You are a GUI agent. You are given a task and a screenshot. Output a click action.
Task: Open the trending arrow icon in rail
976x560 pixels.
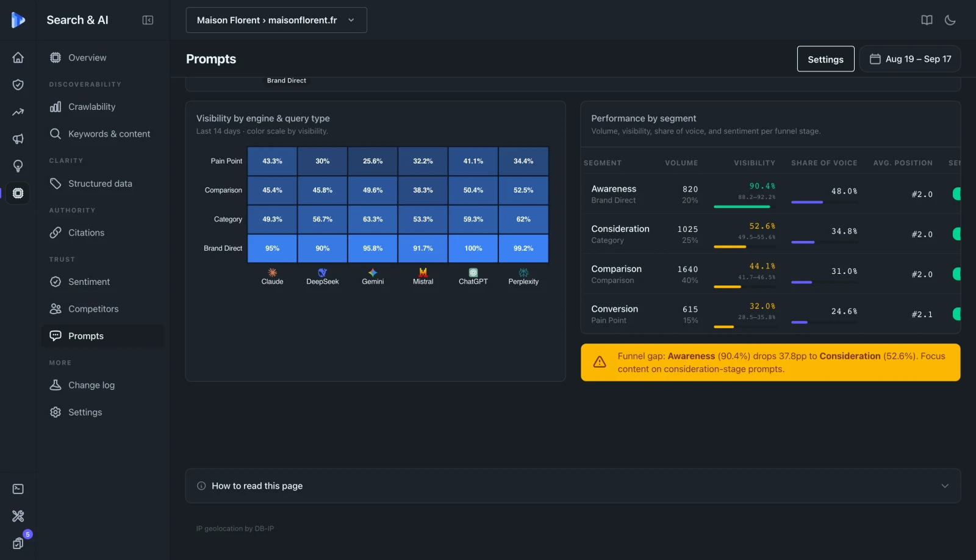18,112
